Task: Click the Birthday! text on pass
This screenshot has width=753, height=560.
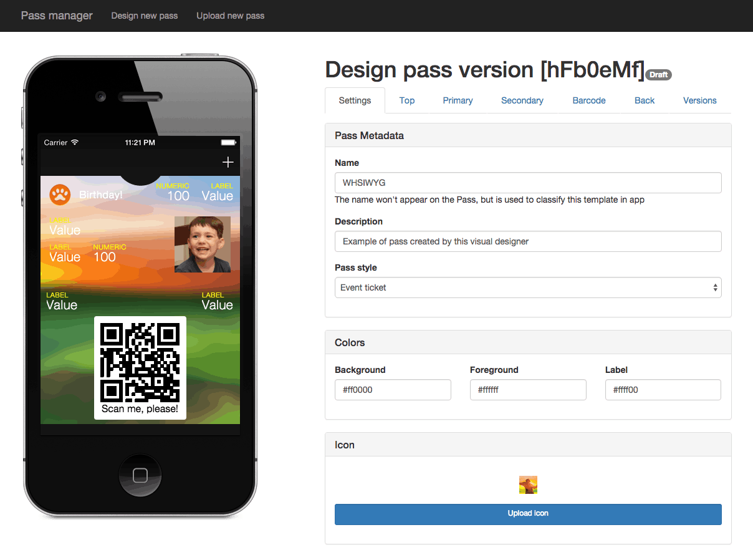Action: [101, 195]
